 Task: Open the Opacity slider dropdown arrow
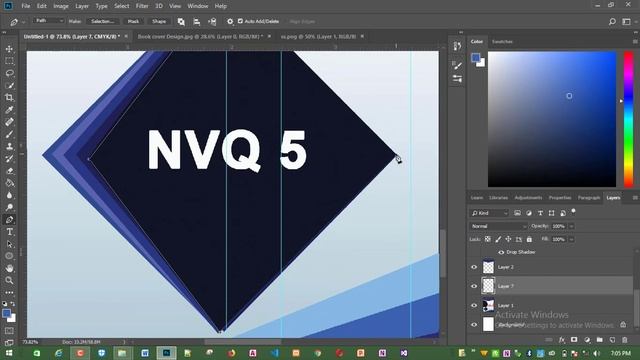click(x=571, y=226)
